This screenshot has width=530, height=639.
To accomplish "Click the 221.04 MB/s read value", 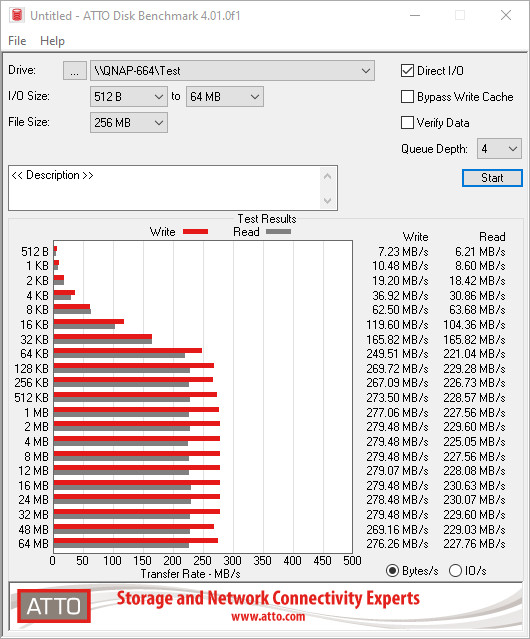I will click(x=474, y=353).
